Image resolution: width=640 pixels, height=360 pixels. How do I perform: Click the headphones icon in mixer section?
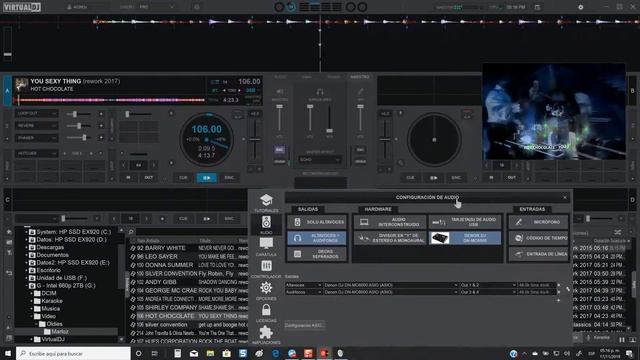320,92
